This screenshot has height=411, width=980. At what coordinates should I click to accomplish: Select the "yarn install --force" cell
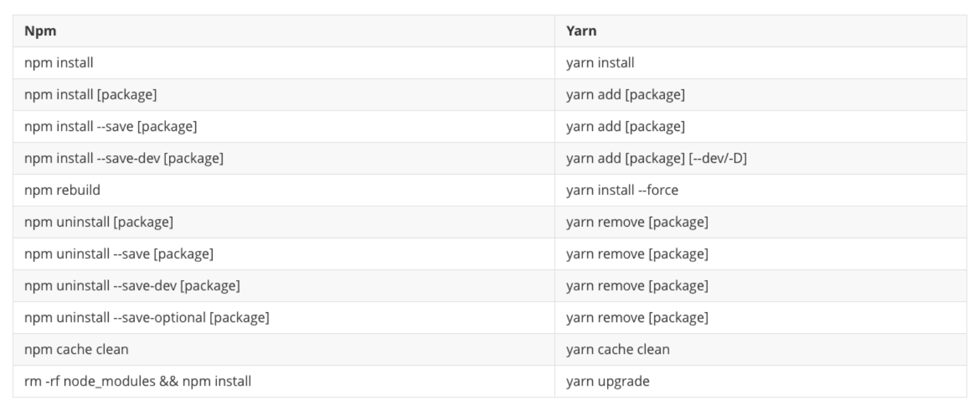(x=622, y=190)
